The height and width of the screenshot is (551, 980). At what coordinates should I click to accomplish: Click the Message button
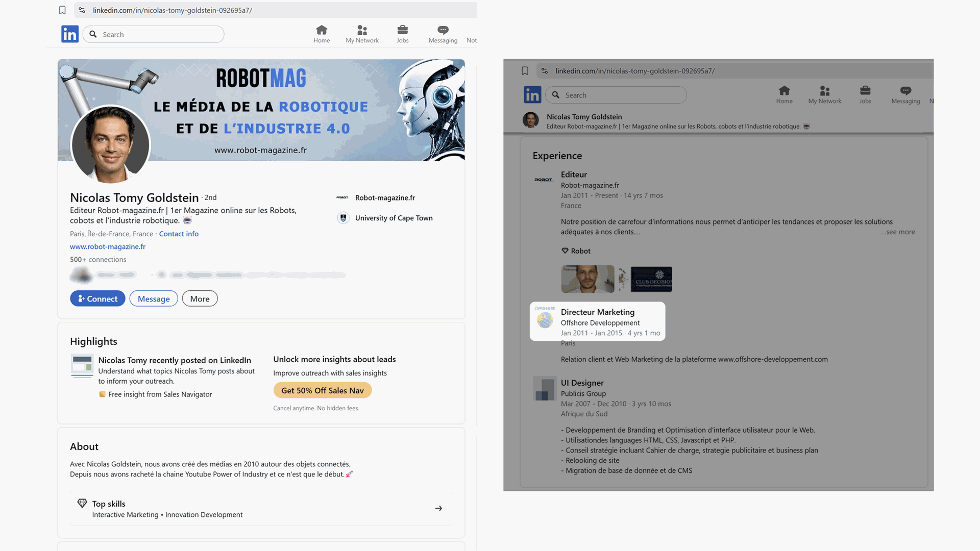[154, 299]
